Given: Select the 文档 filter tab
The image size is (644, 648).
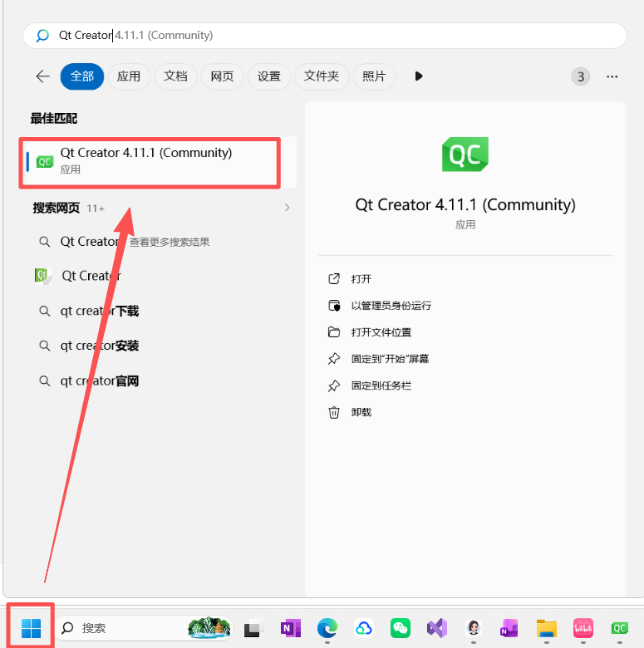Looking at the screenshot, I should (175, 76).
